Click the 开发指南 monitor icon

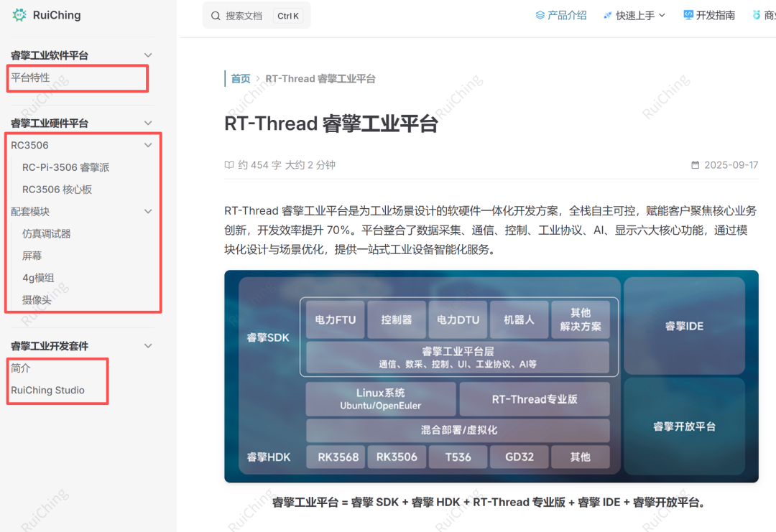tap(688, 15)
